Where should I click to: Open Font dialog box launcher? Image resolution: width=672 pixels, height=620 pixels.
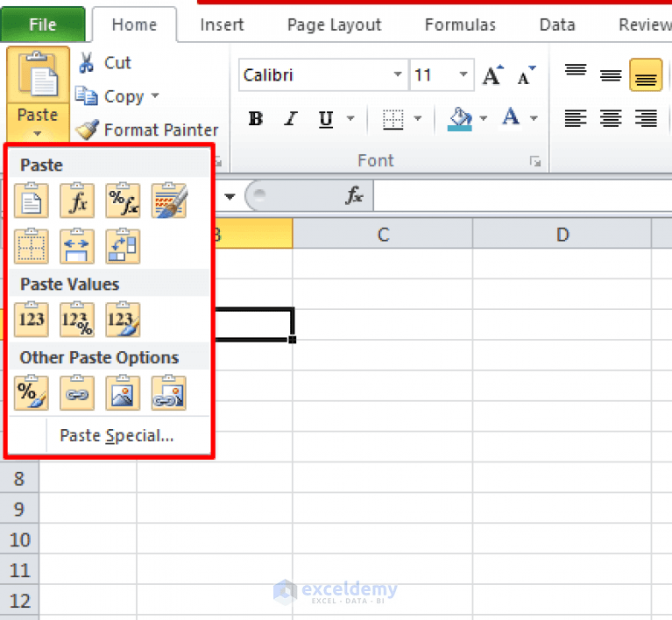(534, 161)
